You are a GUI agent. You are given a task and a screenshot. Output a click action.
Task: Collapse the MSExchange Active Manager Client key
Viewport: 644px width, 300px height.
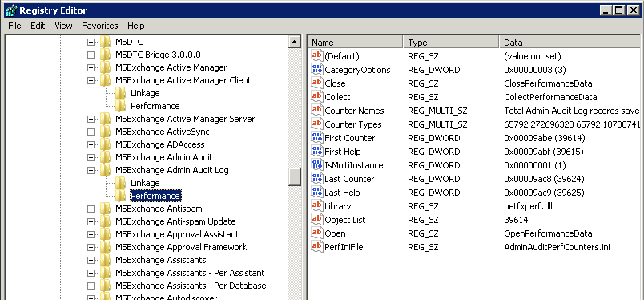(x=91, y=81)
